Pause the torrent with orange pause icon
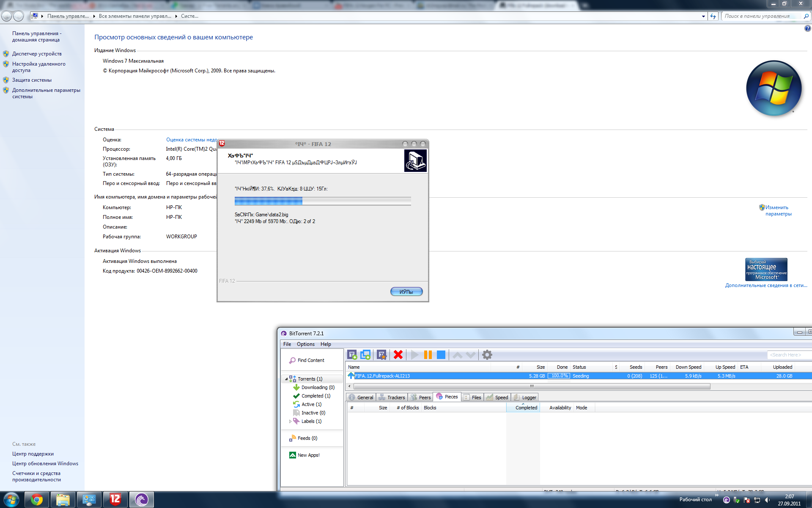Screen dimensions: 812x508 point(428,355)
